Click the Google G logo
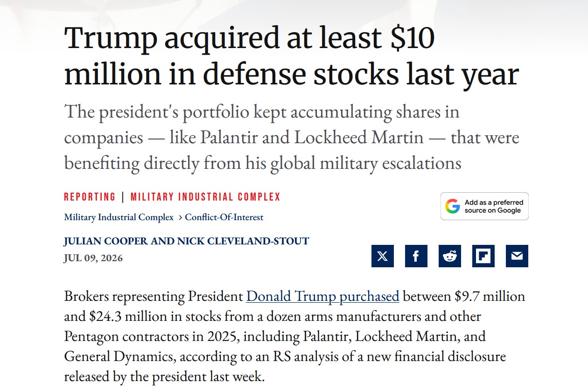588x389 pixels. tap(452, 206)
